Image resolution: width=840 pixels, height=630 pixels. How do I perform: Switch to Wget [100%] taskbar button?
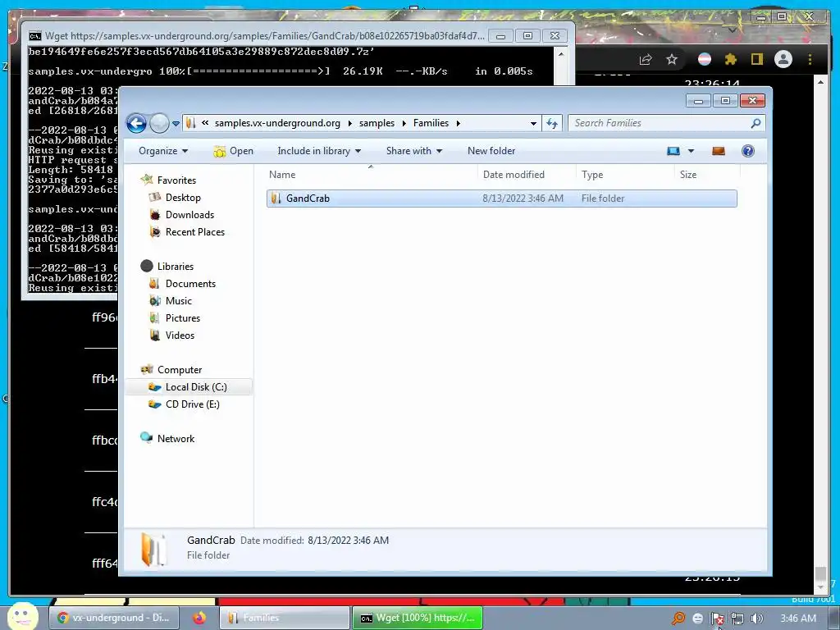(418, 618)
